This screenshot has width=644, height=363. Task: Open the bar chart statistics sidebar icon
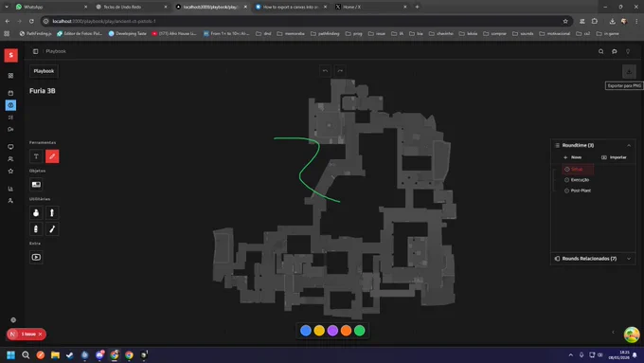[x=10, y=189]
